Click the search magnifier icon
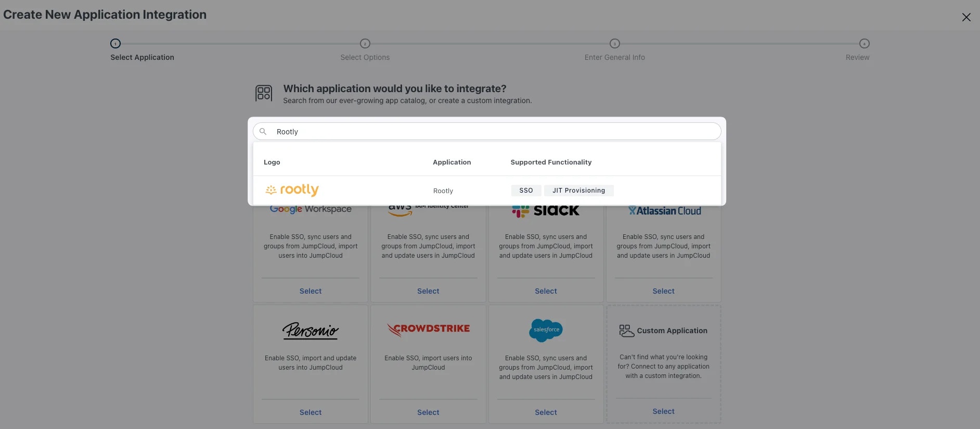Screen dimensions: 980x429 tap(263, 132)
